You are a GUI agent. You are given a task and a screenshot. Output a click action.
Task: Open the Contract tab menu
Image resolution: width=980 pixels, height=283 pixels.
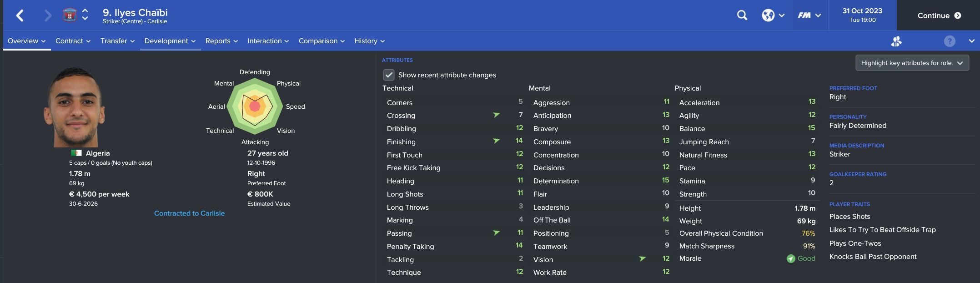(73, 40)
